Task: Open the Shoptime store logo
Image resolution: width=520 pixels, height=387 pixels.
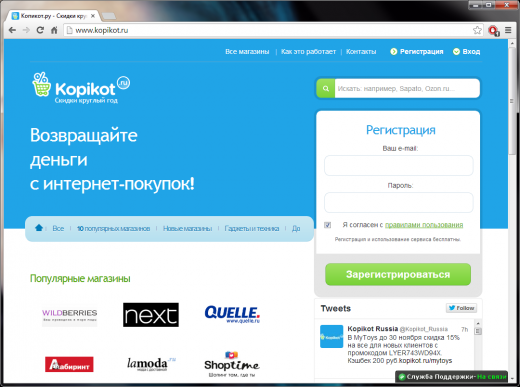Action: (232, 364)
